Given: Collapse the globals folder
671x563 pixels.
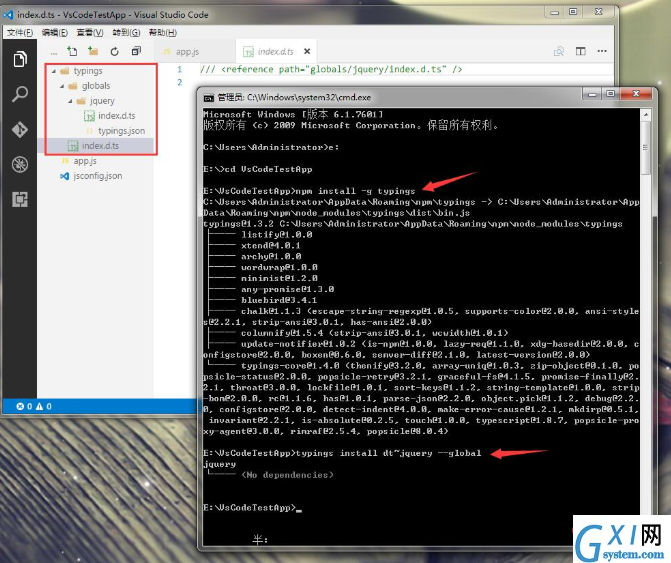Looking at the screenshot, I should (62, 86).
